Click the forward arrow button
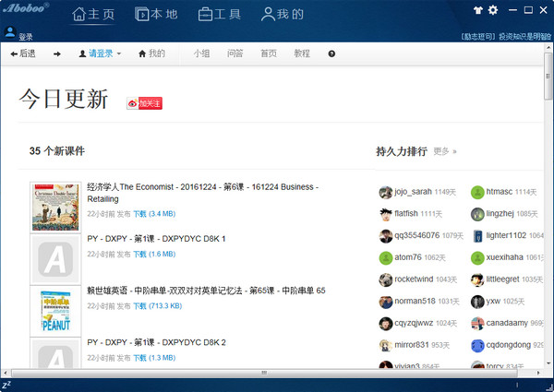This screenshot has width=554, height=392. [x=57, y=54]
